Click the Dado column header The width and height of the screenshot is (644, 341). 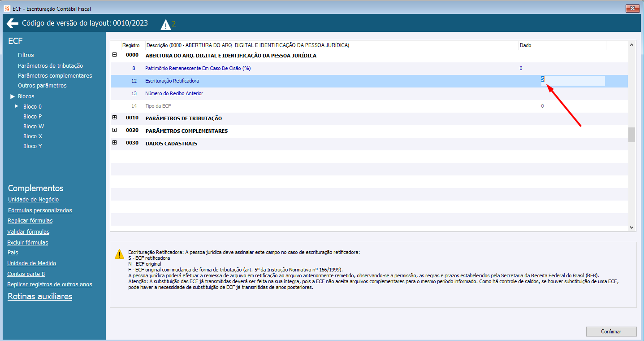(x=562, y=45)
